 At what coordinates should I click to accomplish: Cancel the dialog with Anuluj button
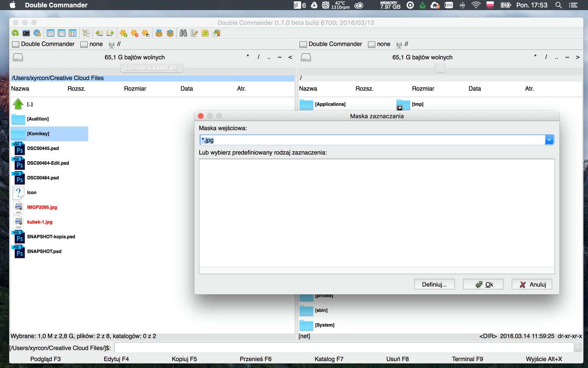tap(532, 284)
